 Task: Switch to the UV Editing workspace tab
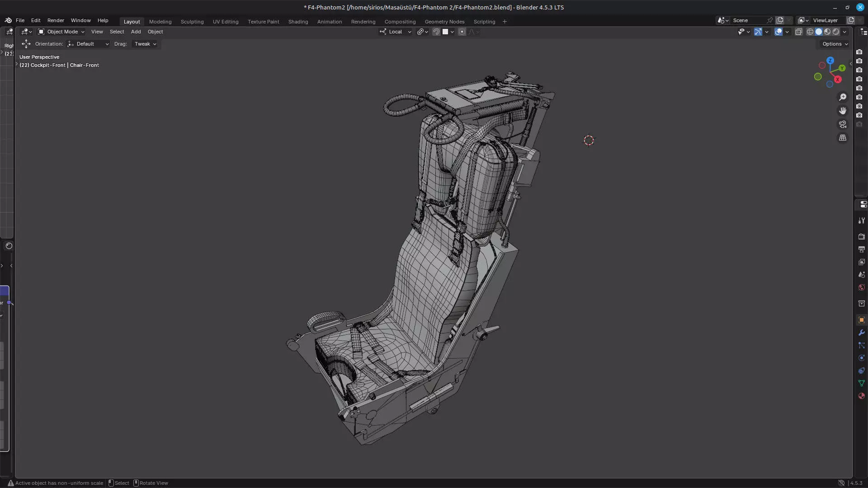[x=225, y=22]
